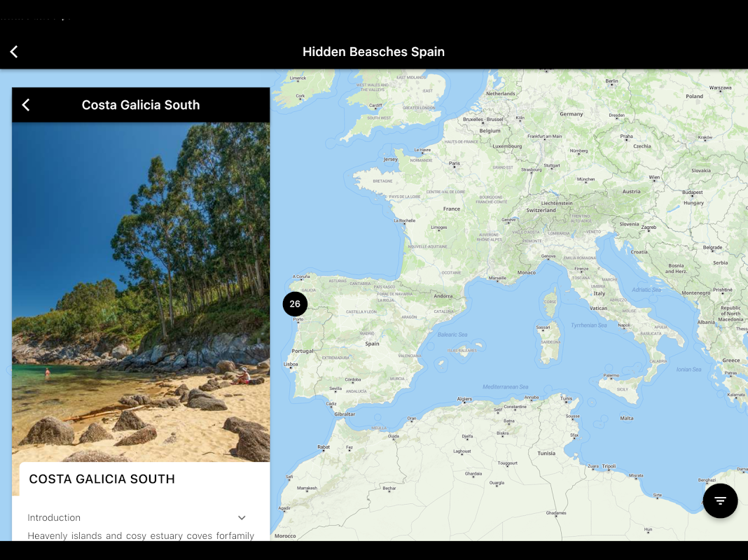Click the Andorra label on the map
Screen dimensions: 748x560
443,296
